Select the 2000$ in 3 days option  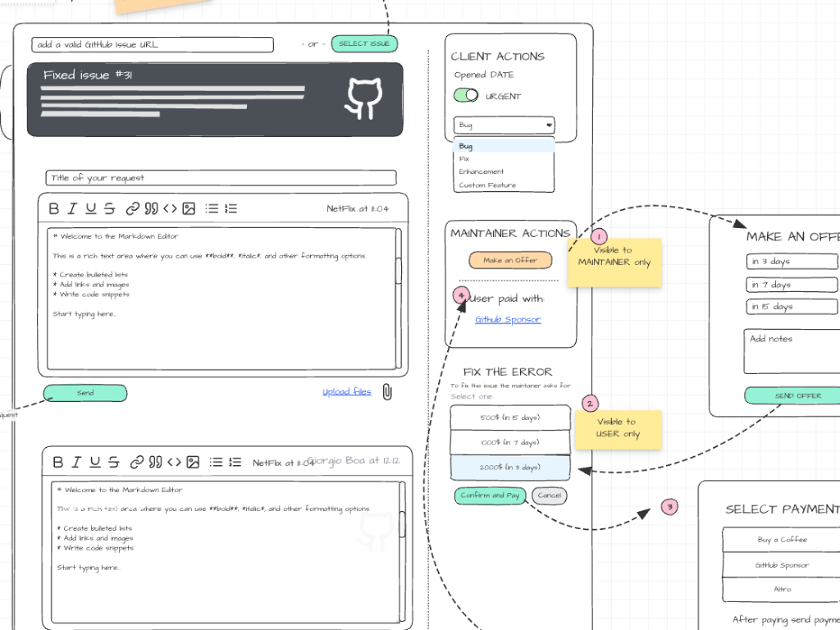(510, 467)
